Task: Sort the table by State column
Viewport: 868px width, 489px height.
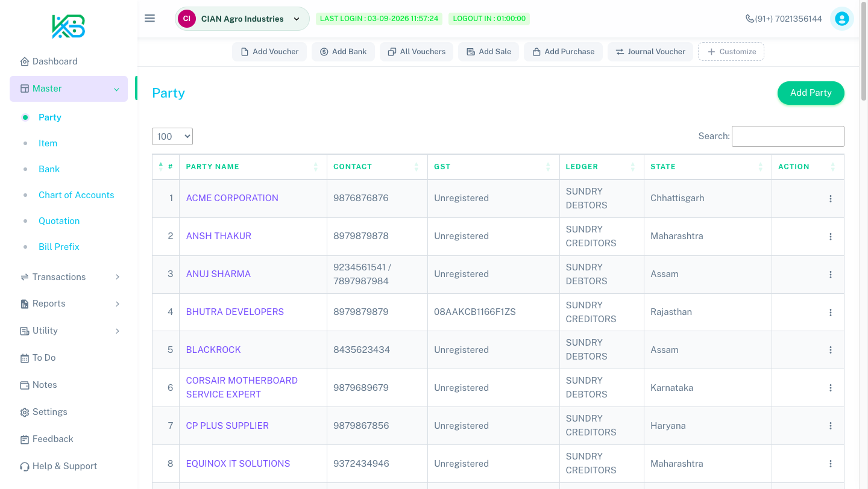Action: tap(708, 167)
